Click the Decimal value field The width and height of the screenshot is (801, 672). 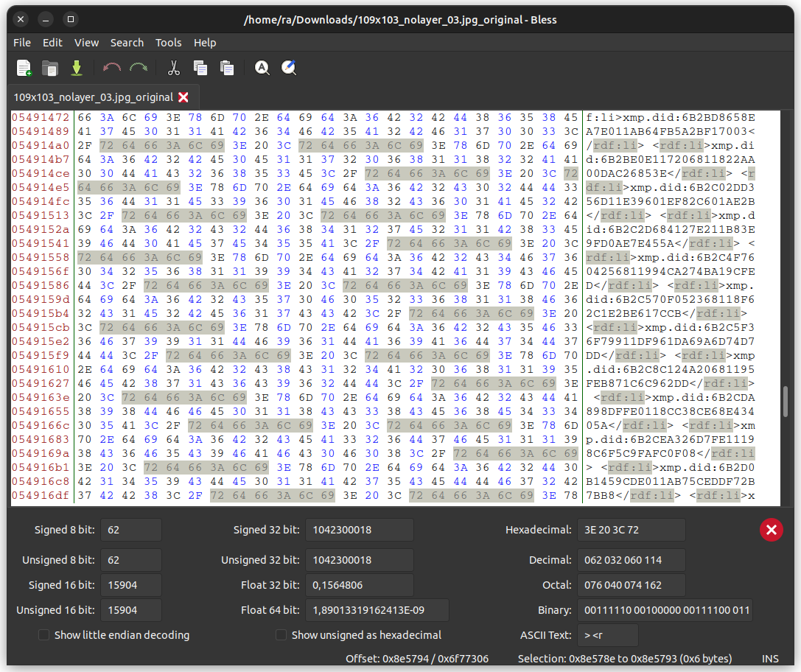tap(632, 560)
